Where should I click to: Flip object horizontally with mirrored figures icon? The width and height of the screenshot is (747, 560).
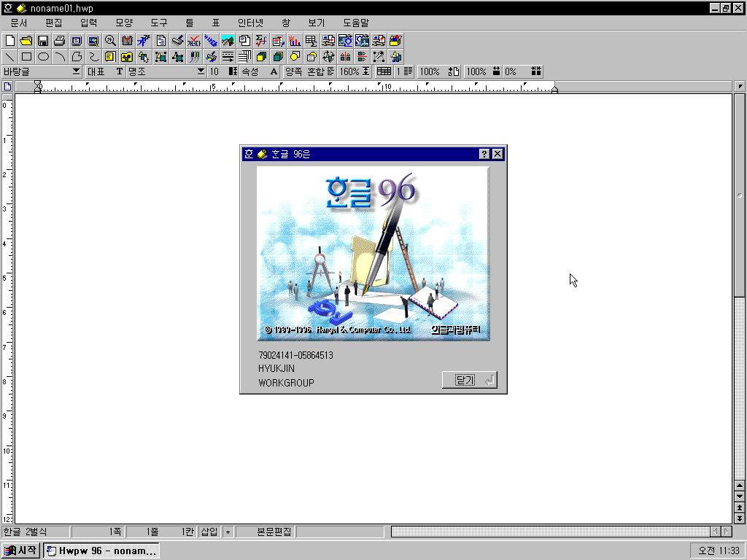point(345,57)
